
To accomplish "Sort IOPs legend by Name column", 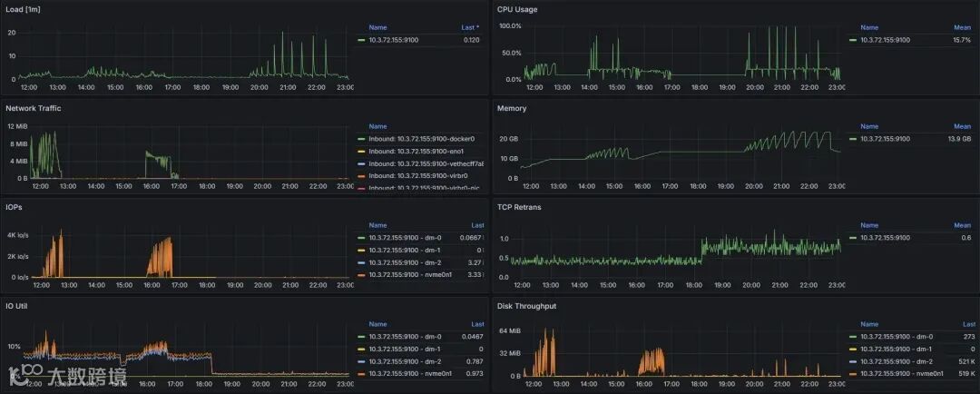I will point(377,225).
